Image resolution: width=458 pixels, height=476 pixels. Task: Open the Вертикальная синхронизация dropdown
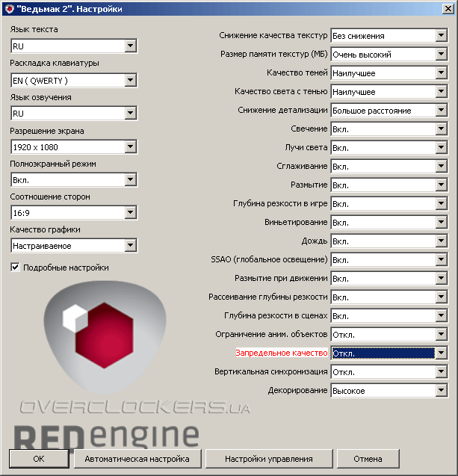click(x=389, y=371)
